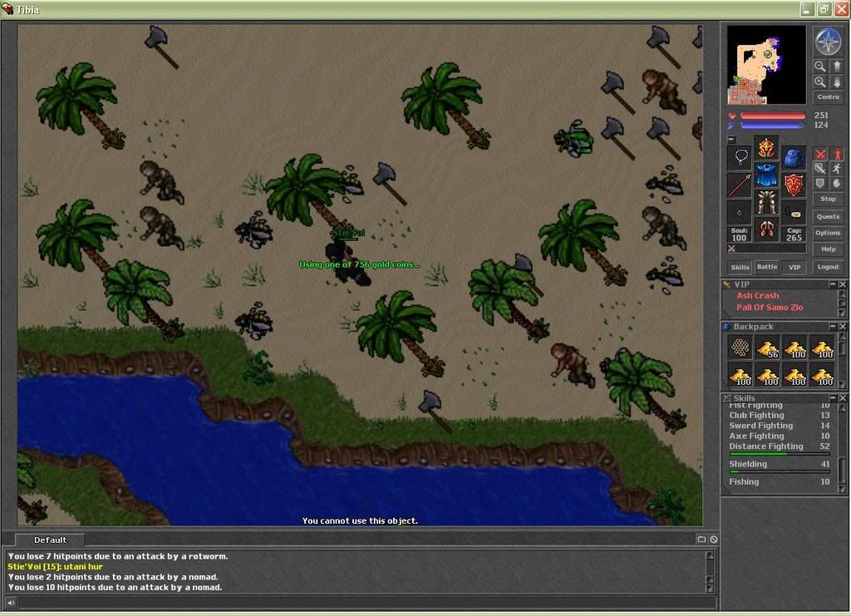Screen dimensions: 851x616
Task: Click the minimap compass rose
Action: [829, 42]
